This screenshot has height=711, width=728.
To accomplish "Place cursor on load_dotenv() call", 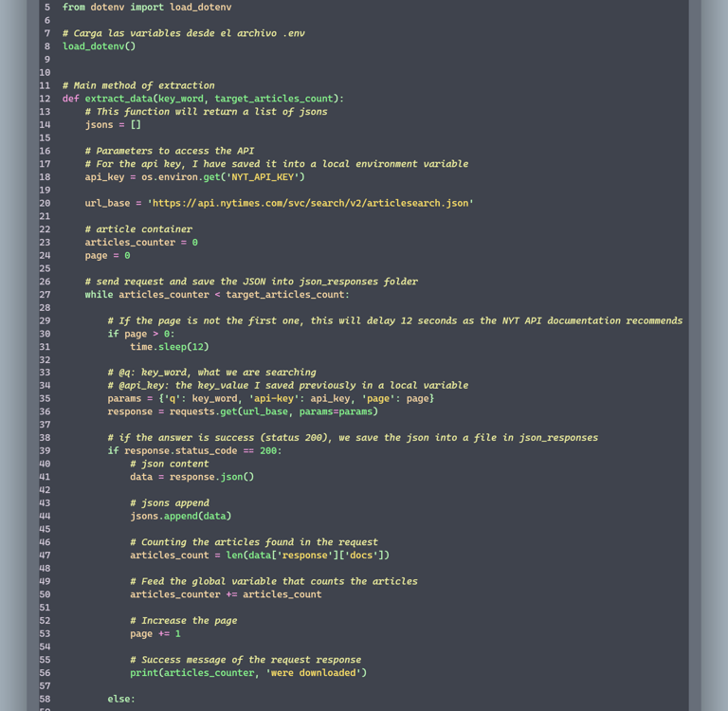I will tap(99, 46).
